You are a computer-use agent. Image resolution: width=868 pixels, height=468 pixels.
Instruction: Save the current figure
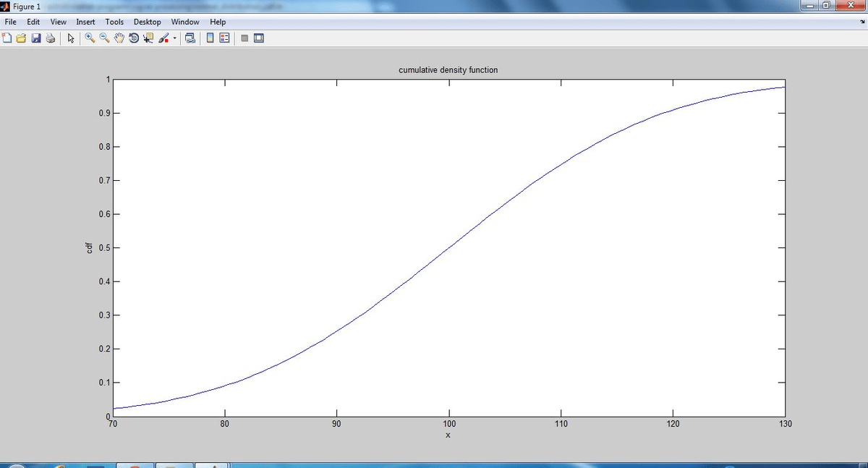pyautogui.click(x=35, y=38)
